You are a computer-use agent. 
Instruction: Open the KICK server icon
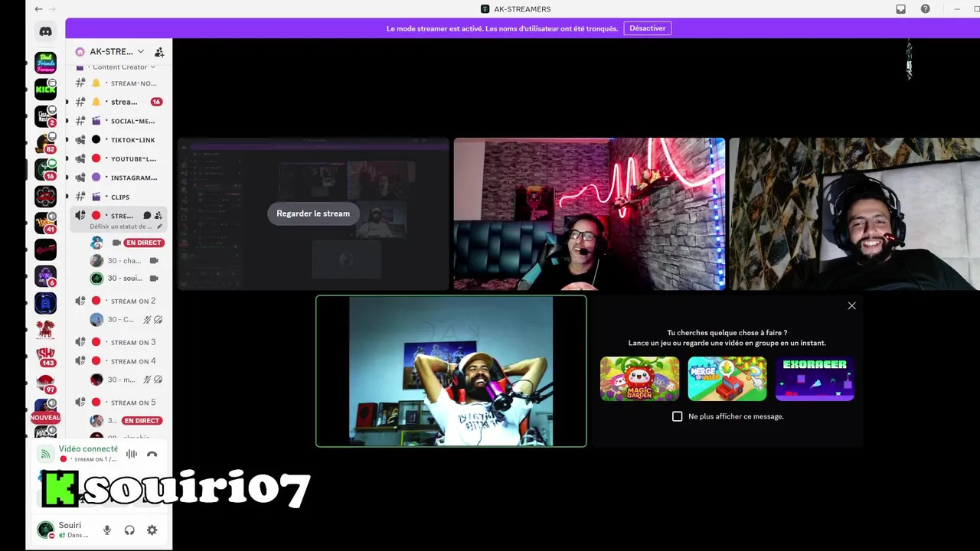coord(45,90)
